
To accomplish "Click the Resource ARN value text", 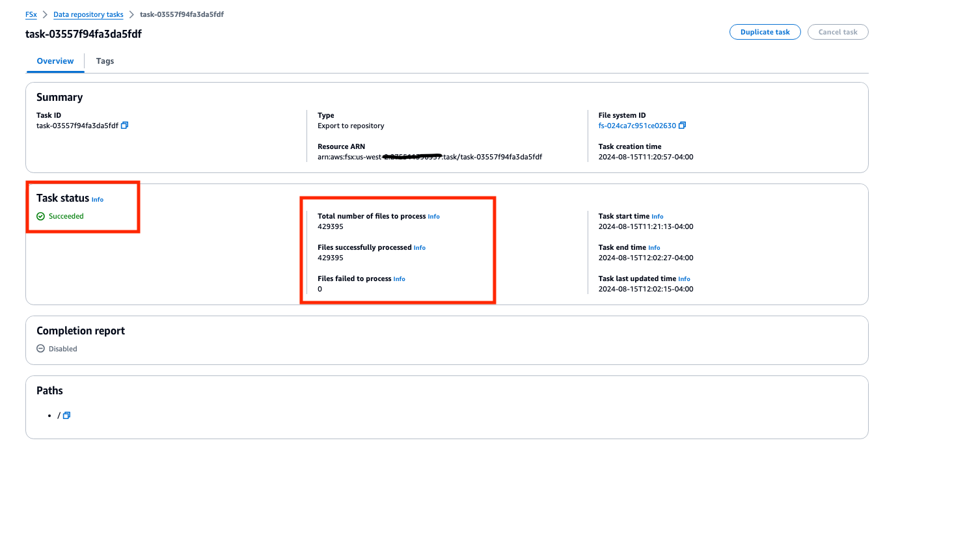I will point(429,157).
